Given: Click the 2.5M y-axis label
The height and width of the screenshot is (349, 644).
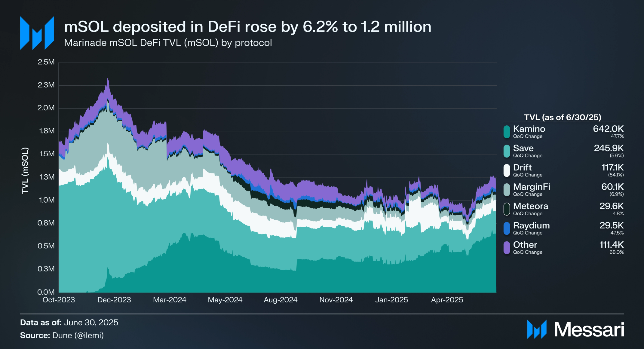Looking at the screenshot, I should click(46, 62).
